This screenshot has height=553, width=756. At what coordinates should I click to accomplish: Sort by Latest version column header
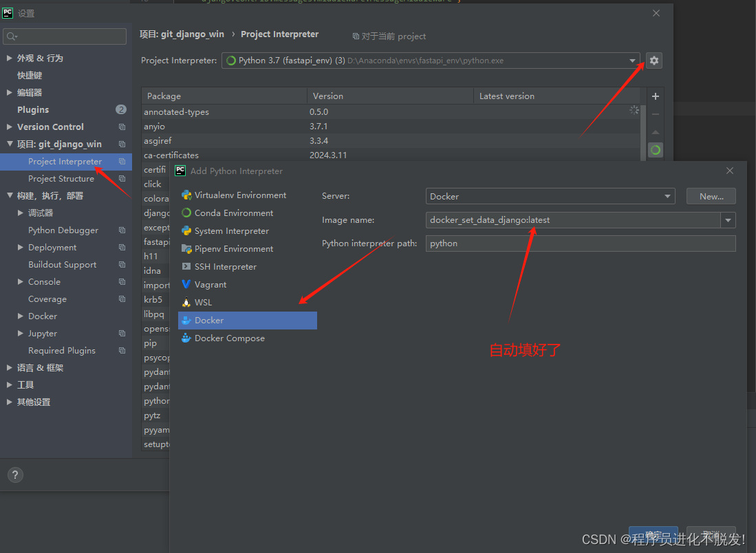click(x=557, y=96)
